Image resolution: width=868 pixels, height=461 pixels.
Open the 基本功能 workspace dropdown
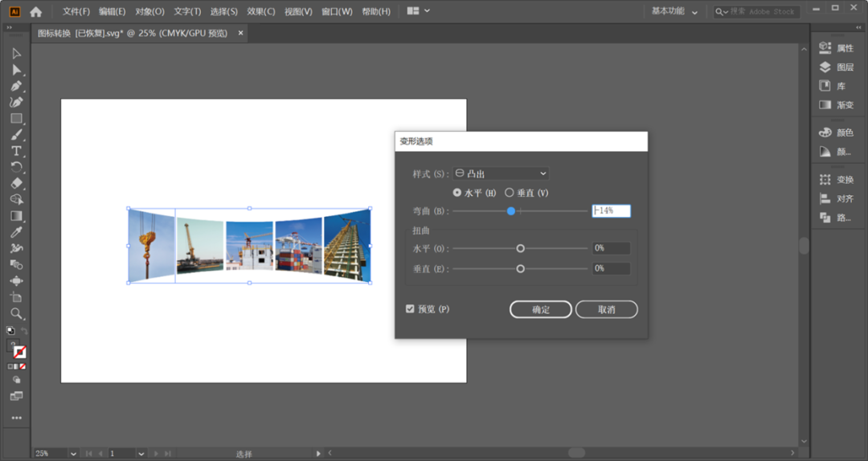point(674,11)
